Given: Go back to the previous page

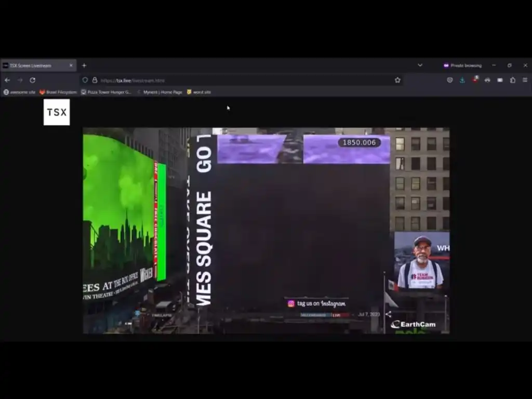Looking at the screenshot, I should [7, 81].
